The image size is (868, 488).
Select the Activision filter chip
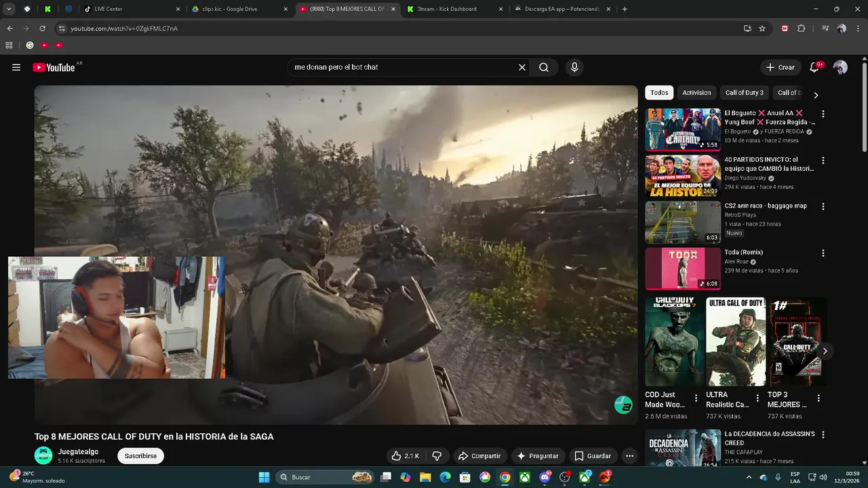pos(696,93)
